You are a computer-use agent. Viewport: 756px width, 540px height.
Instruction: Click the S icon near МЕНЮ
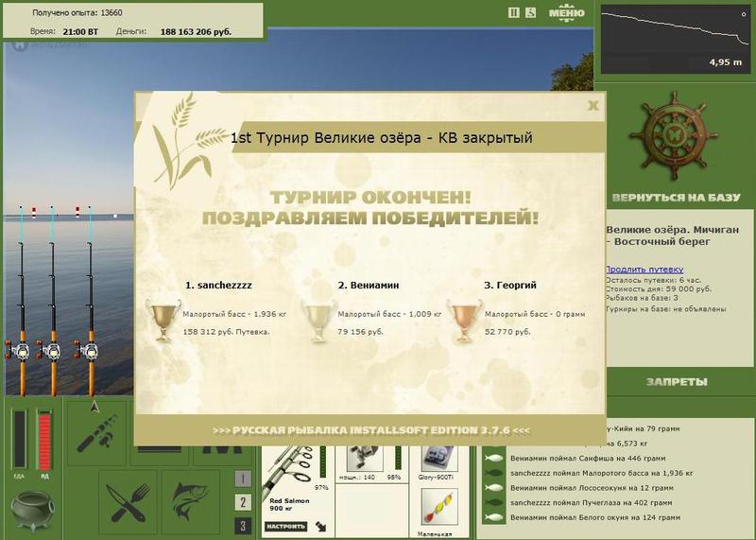530,13
